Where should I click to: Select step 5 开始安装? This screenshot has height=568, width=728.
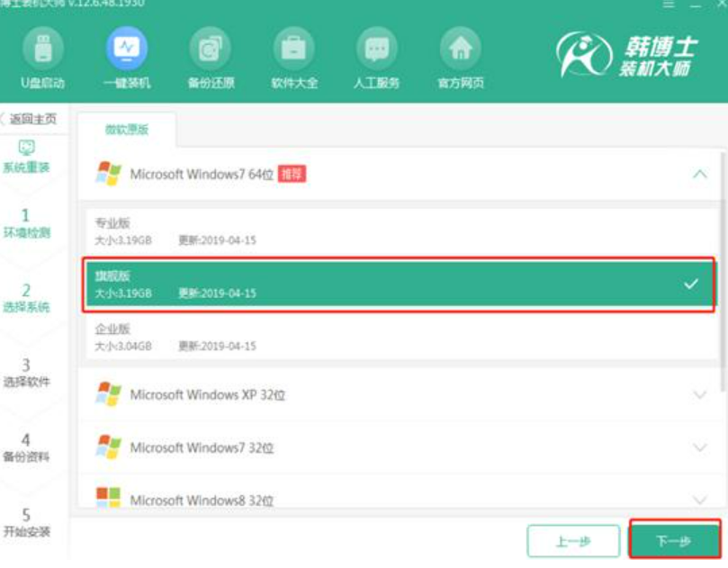[26, 523]
